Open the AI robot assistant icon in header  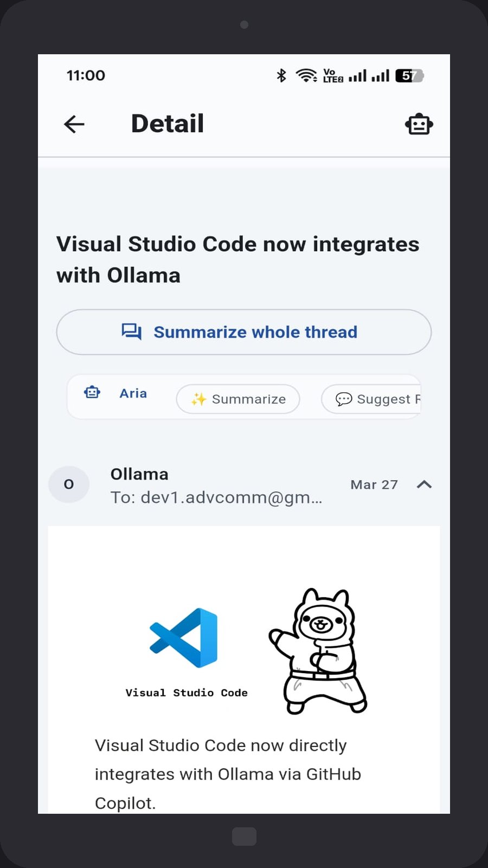(419, 124)
